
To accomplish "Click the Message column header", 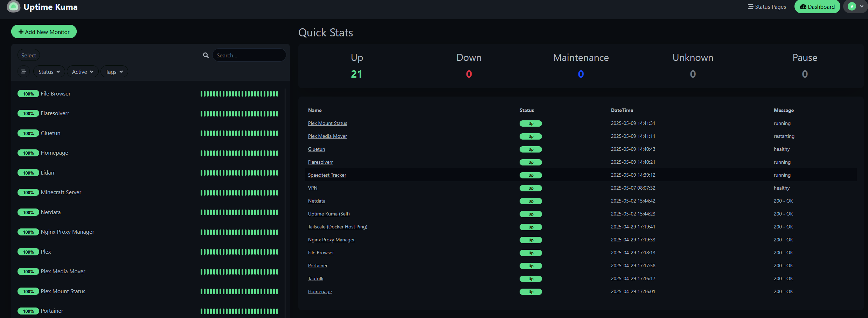I will coord(784,110).
